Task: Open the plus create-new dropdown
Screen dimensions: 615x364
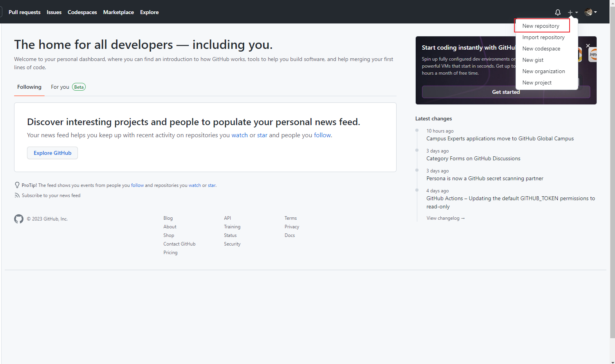Action: point(573,13)
